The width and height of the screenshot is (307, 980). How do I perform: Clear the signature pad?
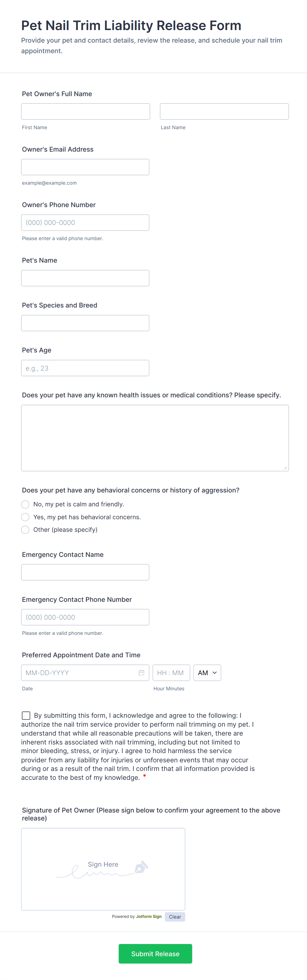pyautogui.click(x=175, y=917)
